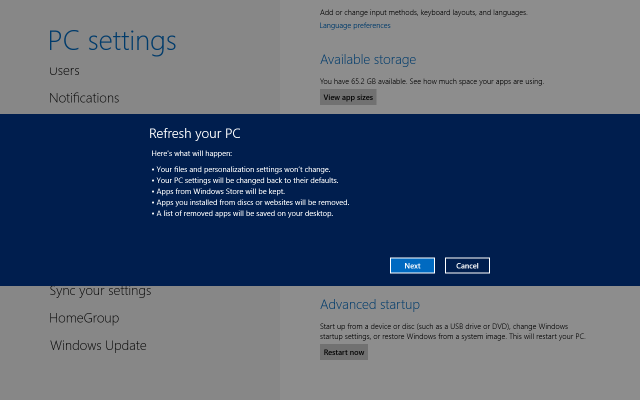Cancel the Refresh your PC dialog
Image resolution: width=640 pixels, height=400 pixels.
pos(467,266)
